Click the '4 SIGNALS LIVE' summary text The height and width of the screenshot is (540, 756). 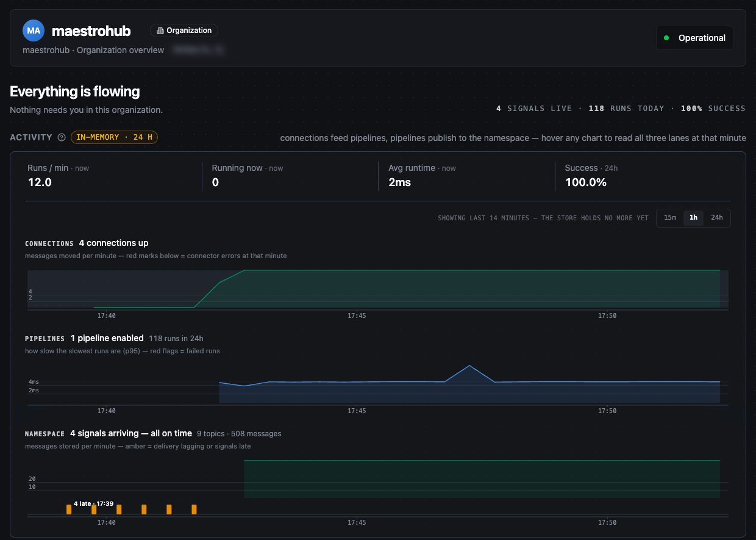point(534,109)
